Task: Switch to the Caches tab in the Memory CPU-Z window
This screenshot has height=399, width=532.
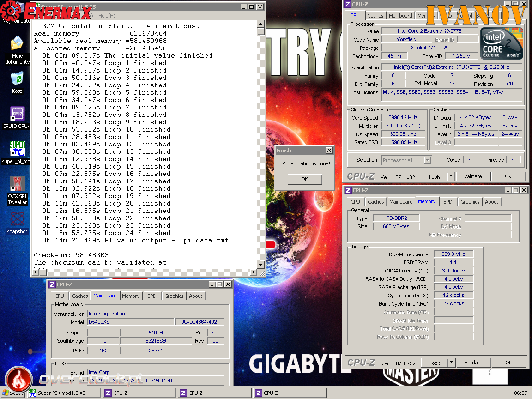Action: (375, 201)
